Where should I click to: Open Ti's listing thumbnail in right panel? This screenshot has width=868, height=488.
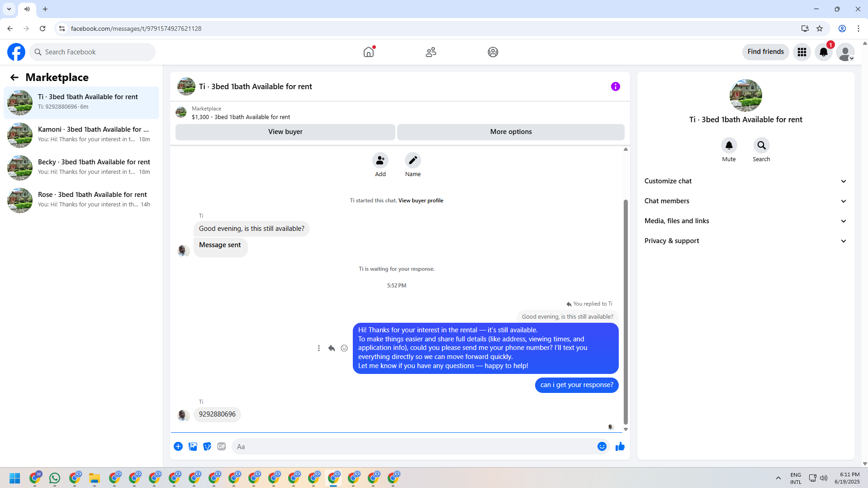pos(746,96)
